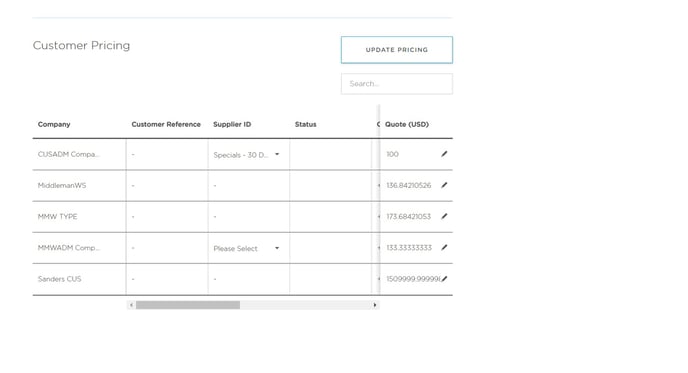Click the quote value 133.33333333

click(409, 248)
